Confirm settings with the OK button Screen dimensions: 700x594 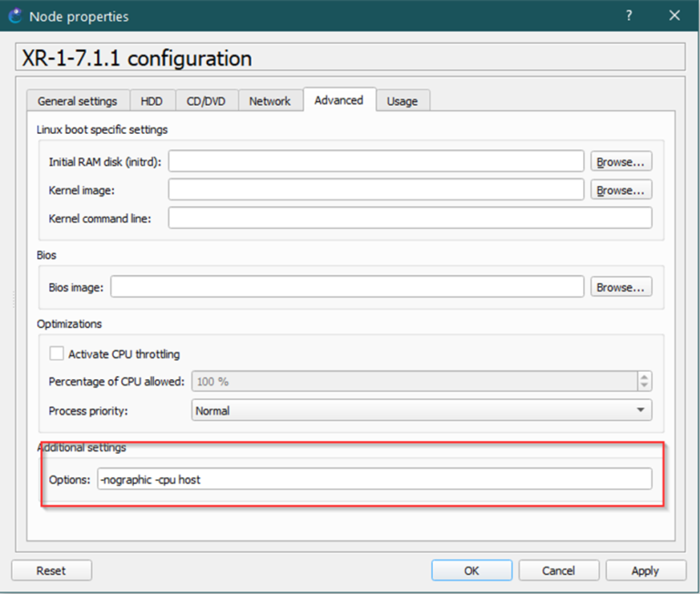coord(471,570)
